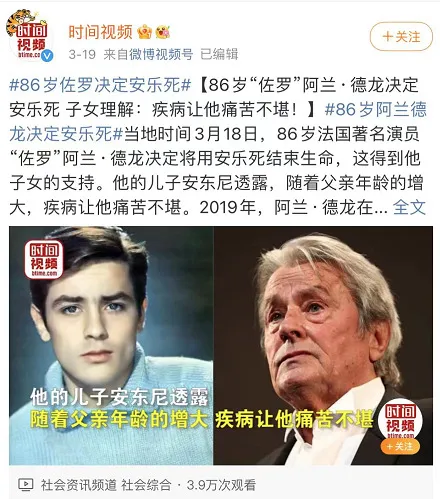This screenshot has width=440, height=499.
Task: Tap the round 时间视频 logo above the orange +关注
Action: click(x=400, y=421)
